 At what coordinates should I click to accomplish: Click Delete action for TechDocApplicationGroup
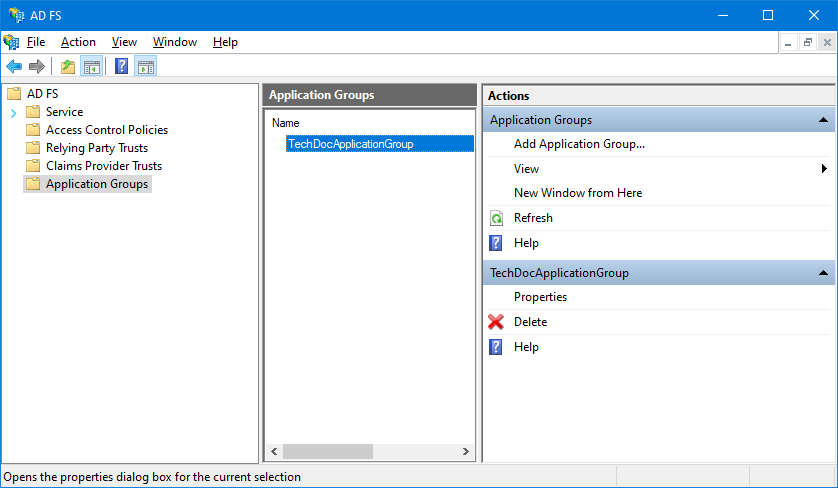pyautogui.click(x=530, y=322)
